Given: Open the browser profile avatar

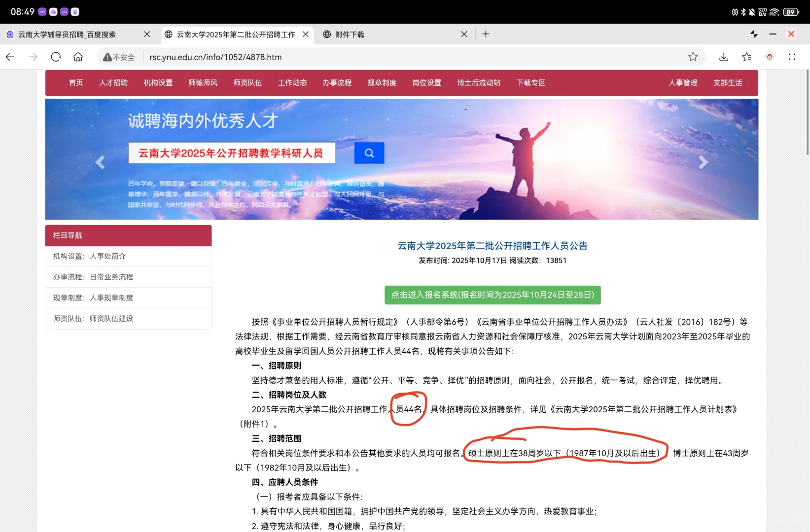Looking at the screenshot, I should [x=770, y=57].
